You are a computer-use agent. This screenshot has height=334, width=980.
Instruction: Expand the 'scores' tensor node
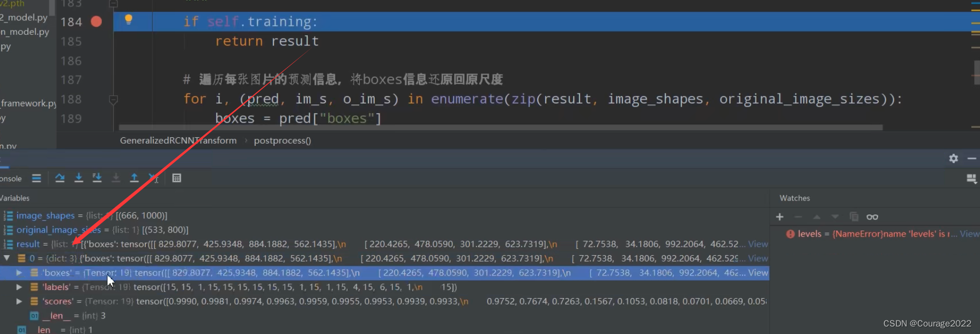point(19,301)
